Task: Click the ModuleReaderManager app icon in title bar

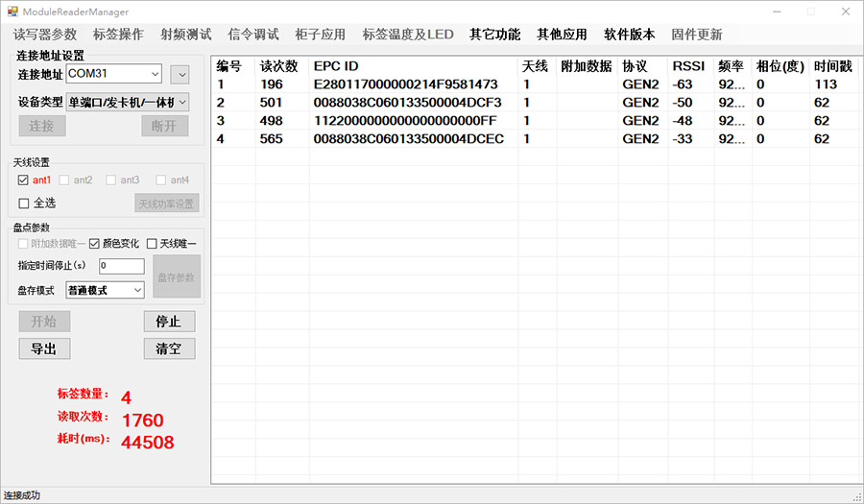Action: [x=12, y=12]
